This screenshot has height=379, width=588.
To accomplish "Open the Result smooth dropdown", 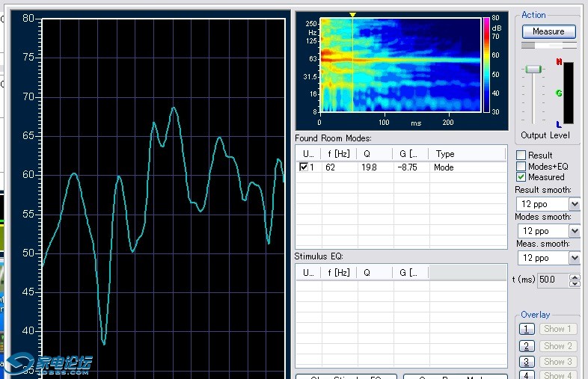I will (574, 204).
